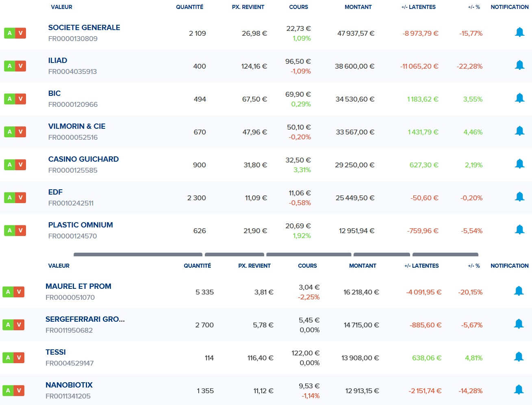Sell EDF with the V button
The image size is (532, 405).
(21, 198)
